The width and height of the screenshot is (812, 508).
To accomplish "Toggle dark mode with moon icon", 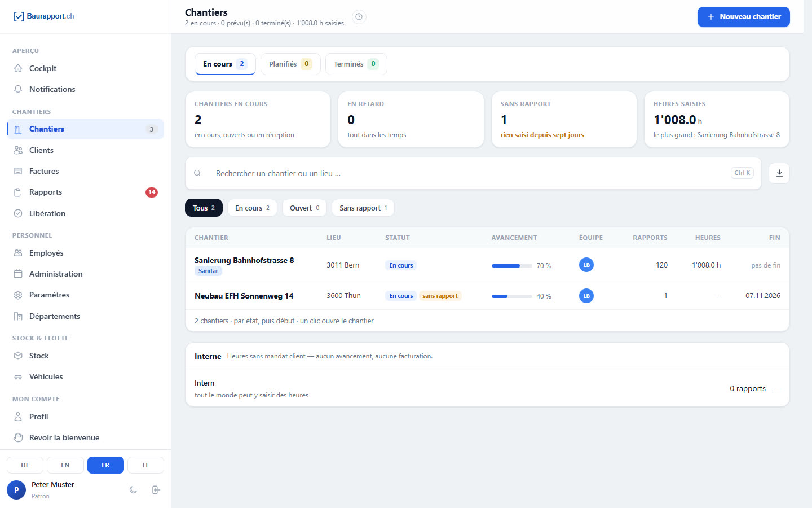I will click(133, 490).
